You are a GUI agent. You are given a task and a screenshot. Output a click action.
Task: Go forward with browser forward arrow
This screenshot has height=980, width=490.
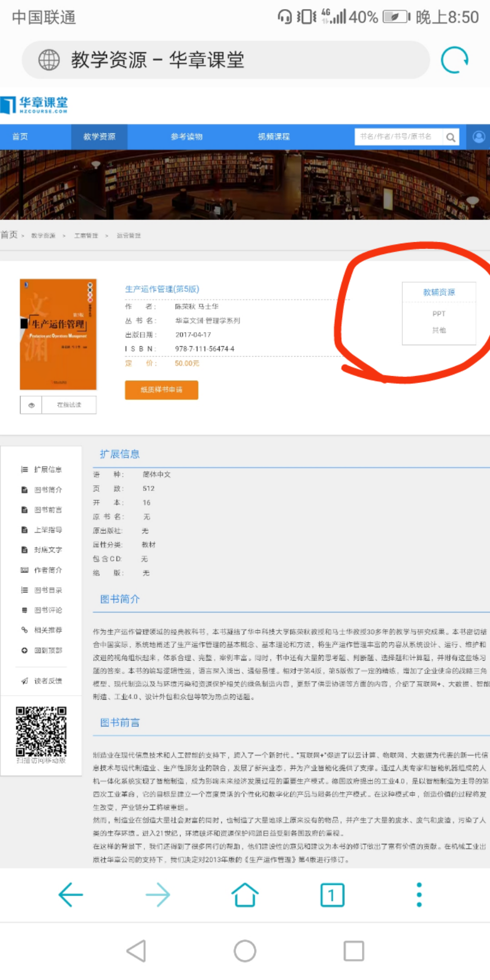[x=158, y=895]
